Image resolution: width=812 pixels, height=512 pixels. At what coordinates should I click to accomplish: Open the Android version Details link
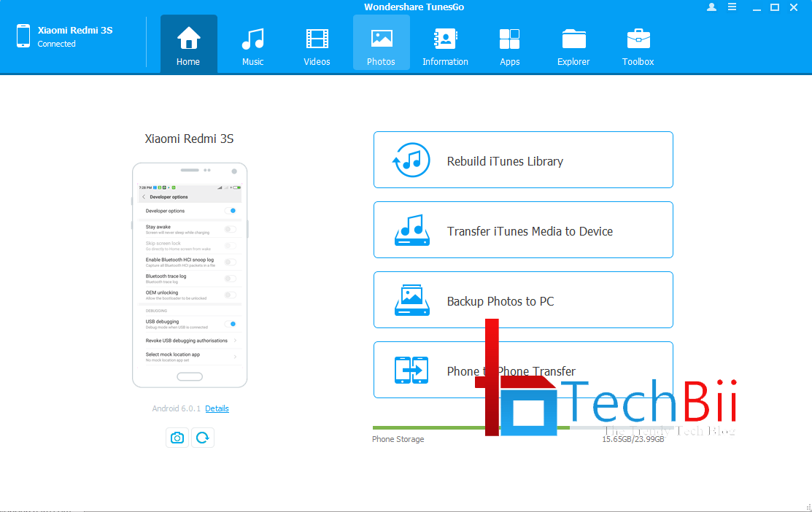(217, 408)
